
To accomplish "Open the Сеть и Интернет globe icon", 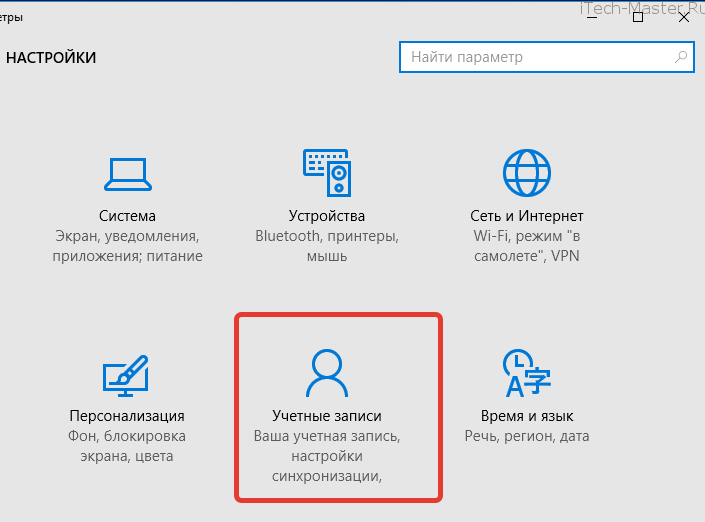I will [x=526, y=174].
